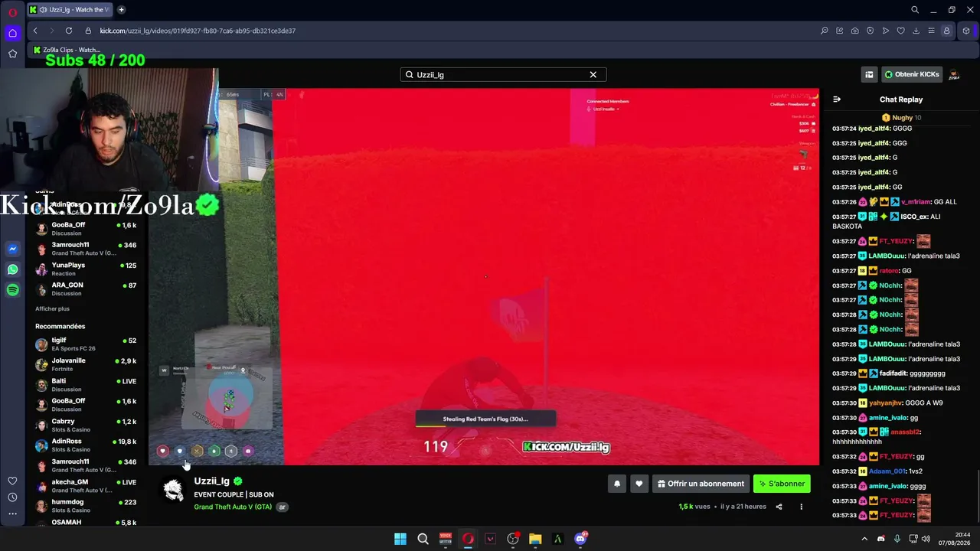The height and width of the screenshot is (551, 980).
Task: Open the send arrow icon in address bar
Action: (885, 31)
